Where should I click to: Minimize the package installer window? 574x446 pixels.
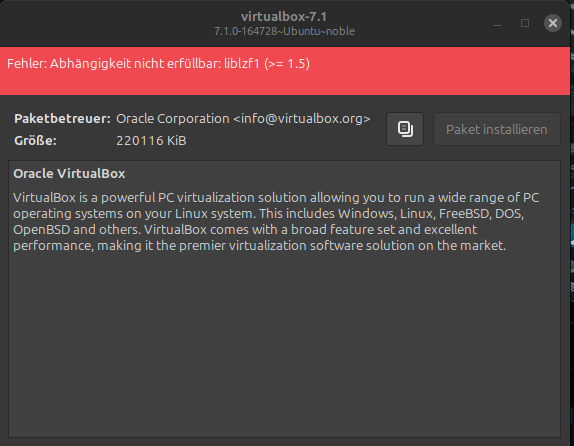[x=497, y=23]
